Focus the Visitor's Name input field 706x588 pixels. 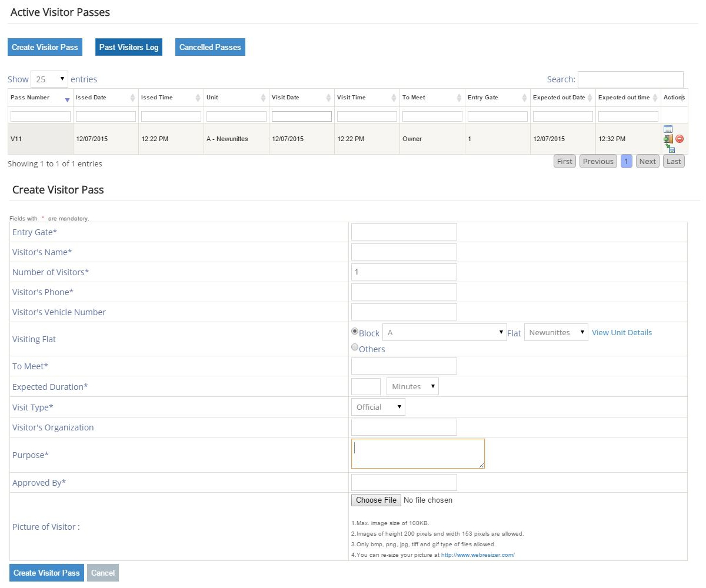click(x=404, y=252)
